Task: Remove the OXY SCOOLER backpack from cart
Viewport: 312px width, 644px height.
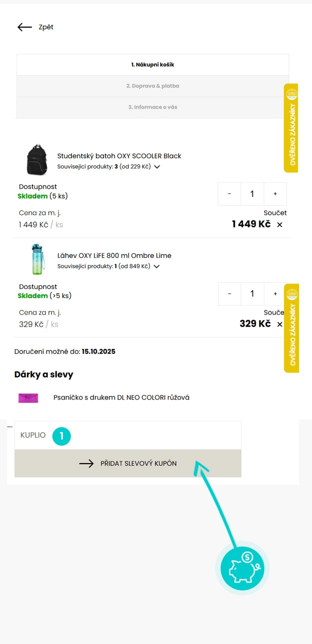Action: coord(280,224)
